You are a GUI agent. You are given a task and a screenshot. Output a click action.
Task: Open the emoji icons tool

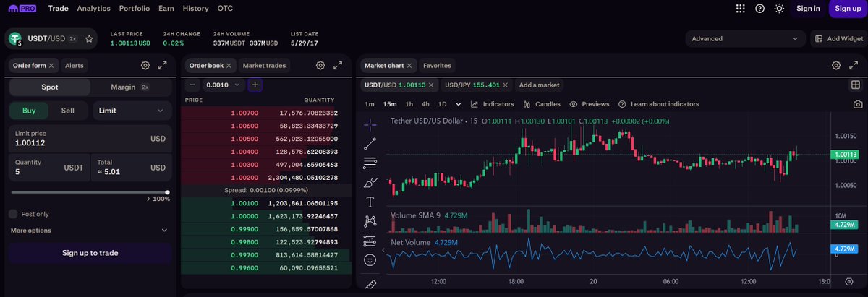[370, 259]
